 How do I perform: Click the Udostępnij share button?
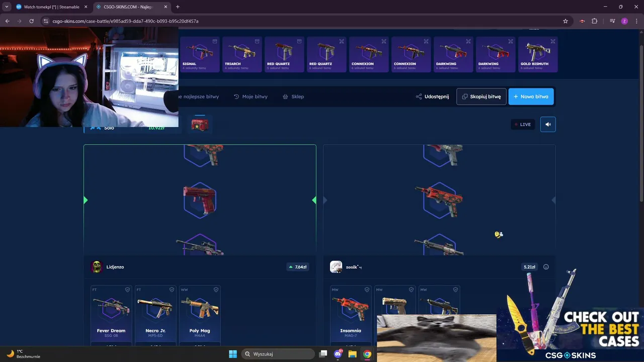[x=432, y=97]
